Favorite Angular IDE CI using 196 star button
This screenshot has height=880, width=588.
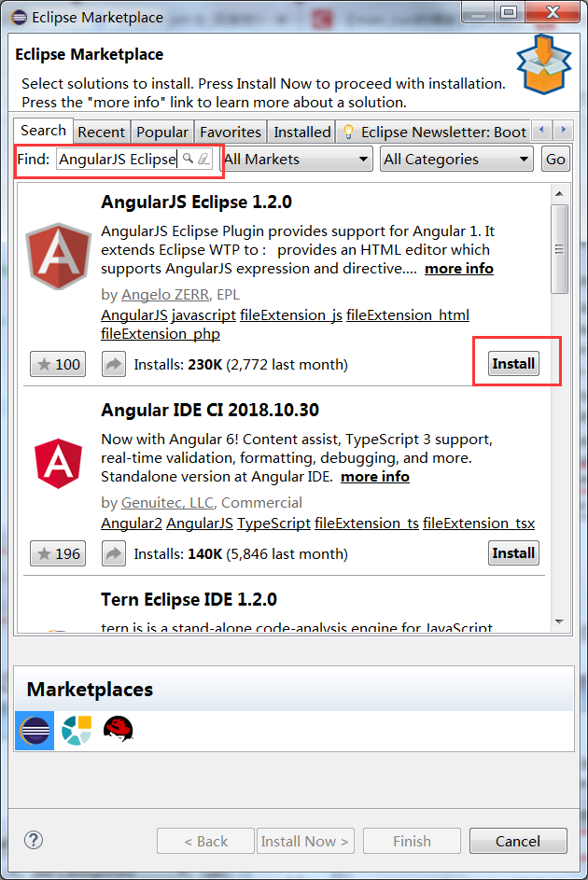click(58, 554)
